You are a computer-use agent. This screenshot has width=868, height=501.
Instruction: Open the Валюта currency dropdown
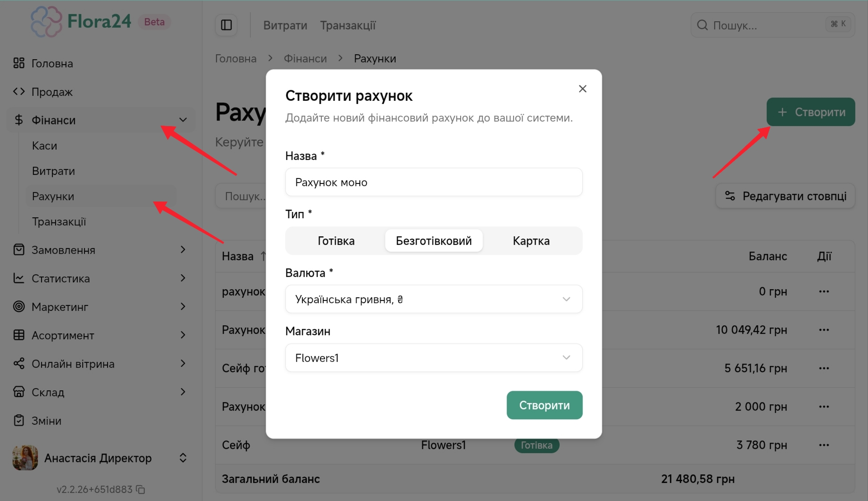(434, 299)
